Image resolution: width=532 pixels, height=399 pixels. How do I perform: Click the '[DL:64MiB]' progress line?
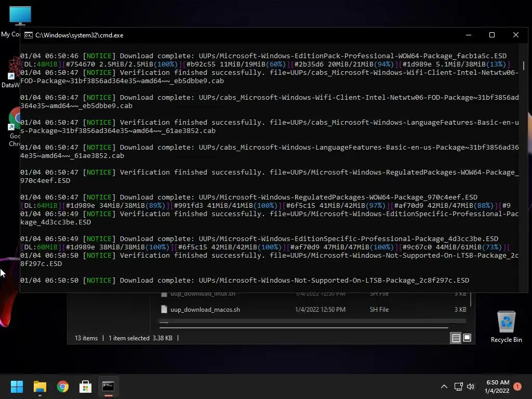pos(265,206)
